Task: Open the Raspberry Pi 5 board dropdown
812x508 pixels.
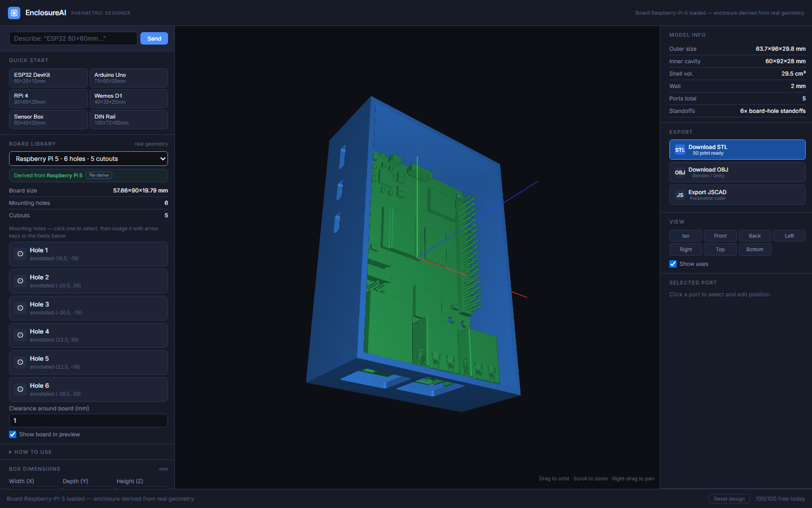Action: [x=89, y=159]
